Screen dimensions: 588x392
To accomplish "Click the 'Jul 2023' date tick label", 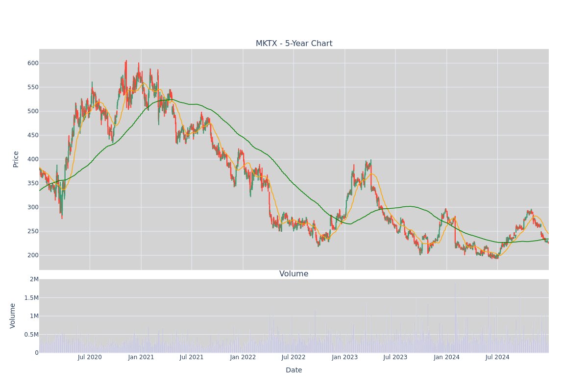I will click(395, 357).
